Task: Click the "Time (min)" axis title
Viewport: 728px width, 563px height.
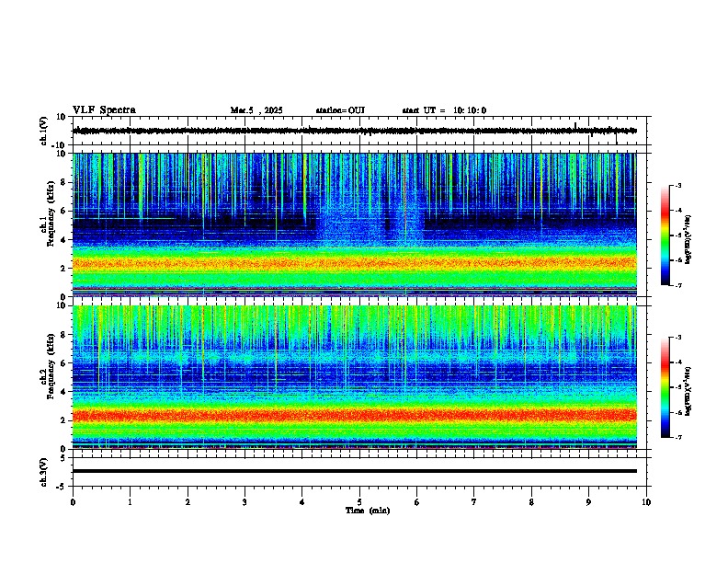Action: point(368,511)
